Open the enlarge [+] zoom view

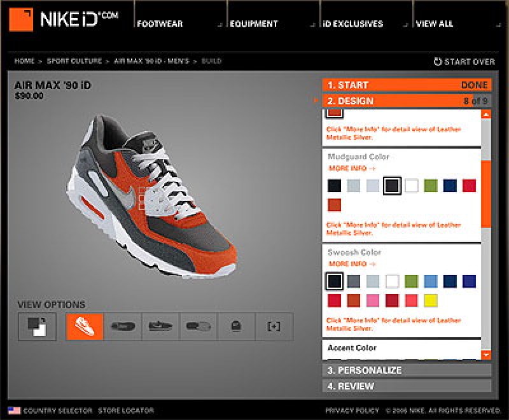pyautogui.click(x=274, y=326)
